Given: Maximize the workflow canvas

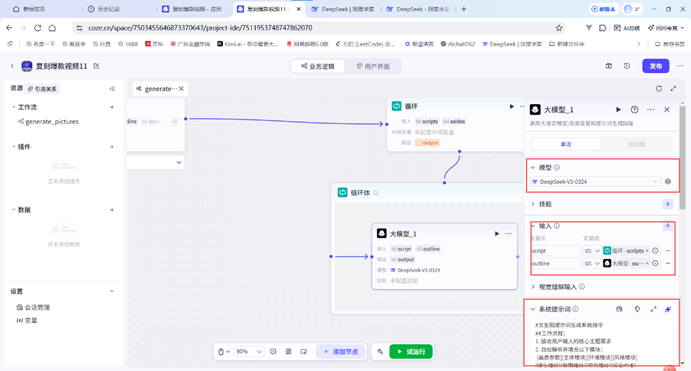Looking at the screenshot, I should click(673, 89).
